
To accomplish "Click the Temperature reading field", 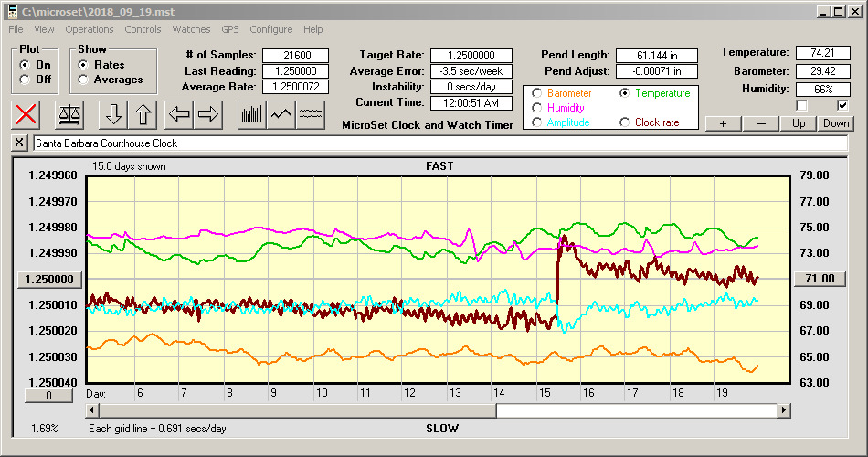I will point(822,53).
